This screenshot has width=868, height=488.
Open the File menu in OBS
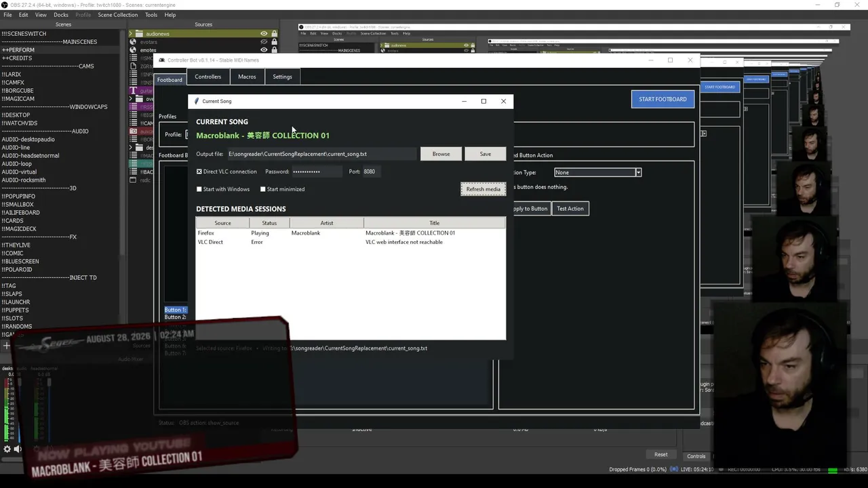pyautogui.click(x=7, y=15)
